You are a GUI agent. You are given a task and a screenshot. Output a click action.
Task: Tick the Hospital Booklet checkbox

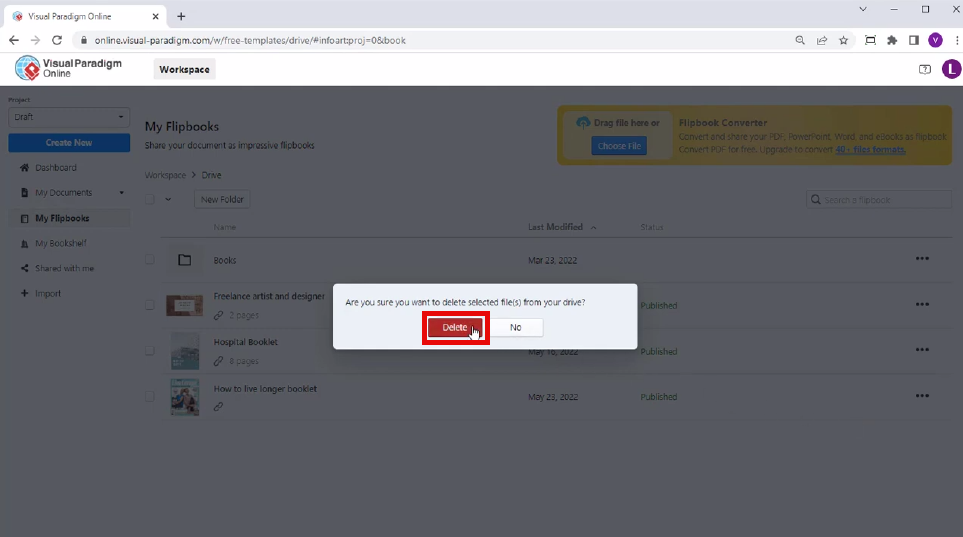pos(150,351)
